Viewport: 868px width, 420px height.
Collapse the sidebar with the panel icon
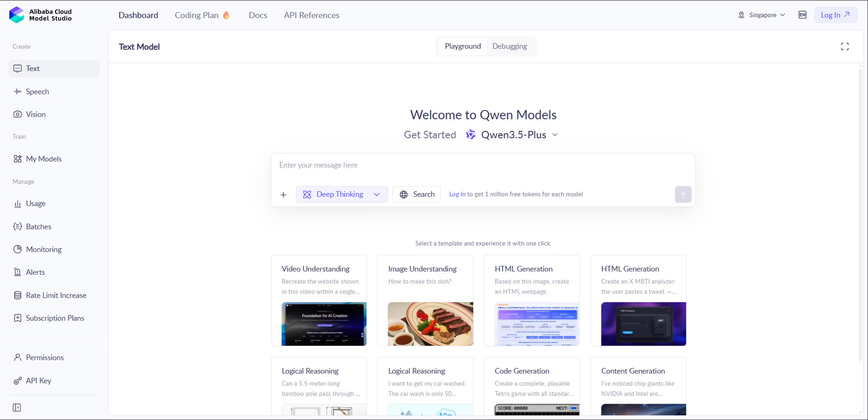click(17, 407)
